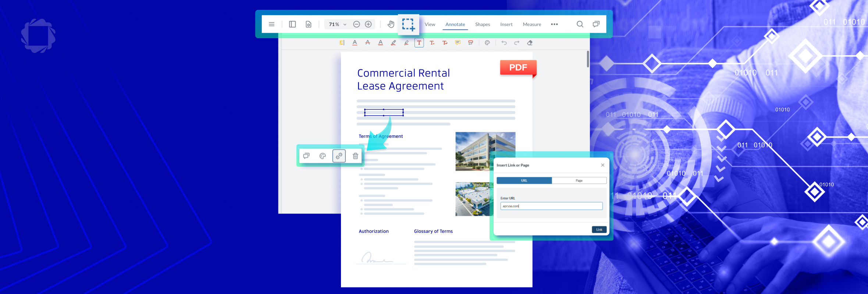Click the Authorization heading

click(374, 231)
